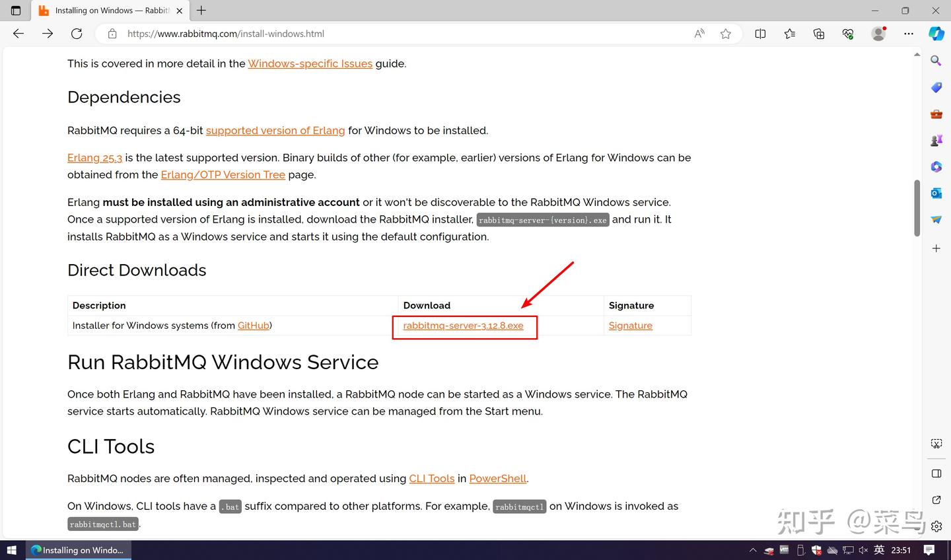Open the Windows-specific Issues guide

pos(310,63)
